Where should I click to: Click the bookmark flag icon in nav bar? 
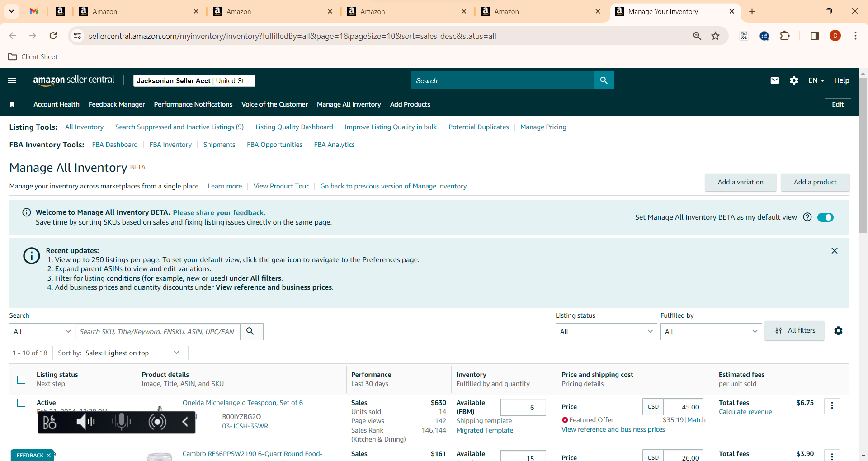pyautogui.click(x=12, y=104)
